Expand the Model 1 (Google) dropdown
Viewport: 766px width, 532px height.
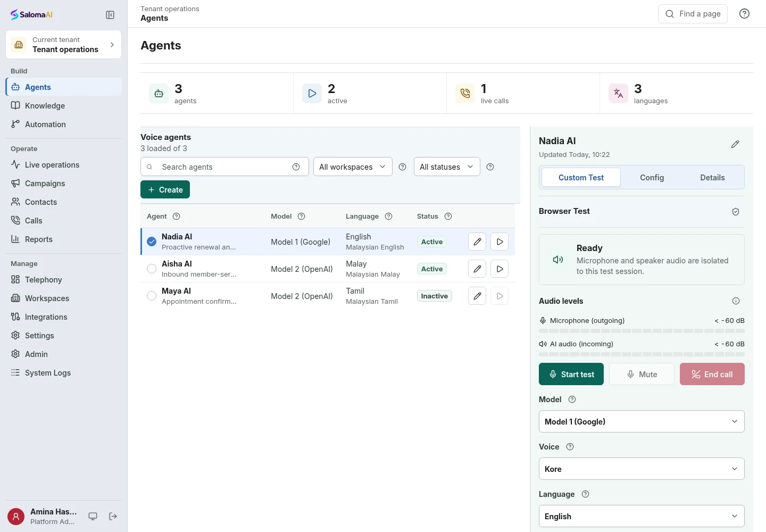pos(642,421)
